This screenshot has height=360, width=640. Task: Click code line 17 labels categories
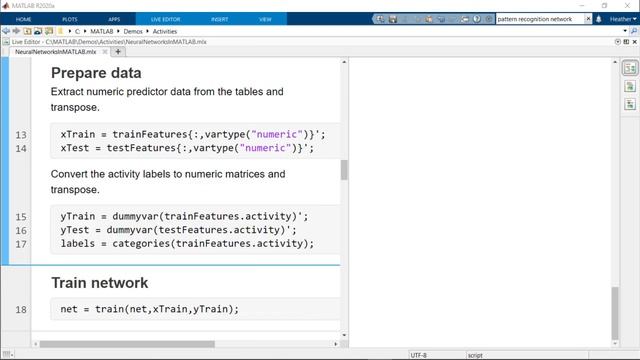coord(187,244)
